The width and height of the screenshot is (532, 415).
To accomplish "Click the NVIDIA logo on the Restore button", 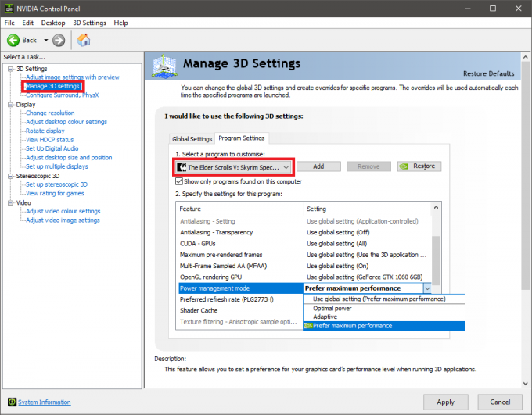I will [404, 166].
